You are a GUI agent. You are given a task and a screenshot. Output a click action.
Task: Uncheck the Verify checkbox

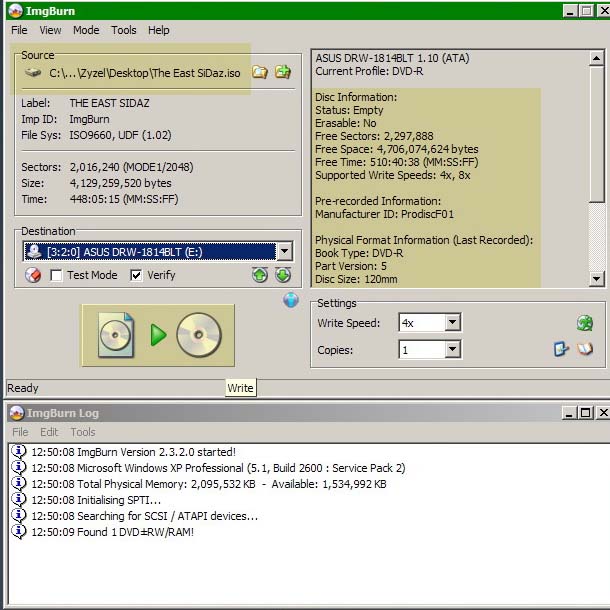pyautogui.click(x=136, y=275)
